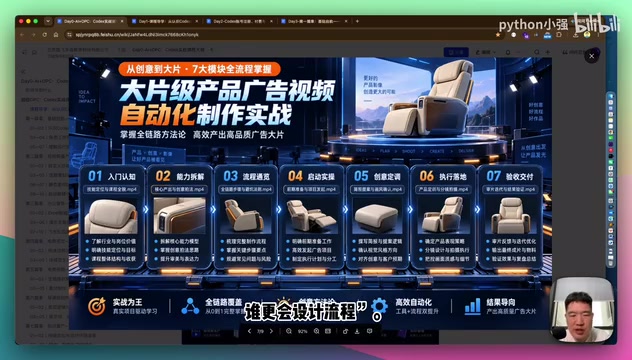Click the browser back arrow
This screenshot has height=360, width=632.
tap(23, 35)
